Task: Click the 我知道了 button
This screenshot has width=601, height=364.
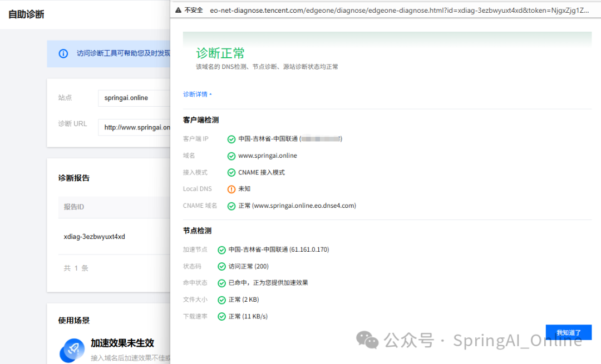Action: click(x=568, y=332)
